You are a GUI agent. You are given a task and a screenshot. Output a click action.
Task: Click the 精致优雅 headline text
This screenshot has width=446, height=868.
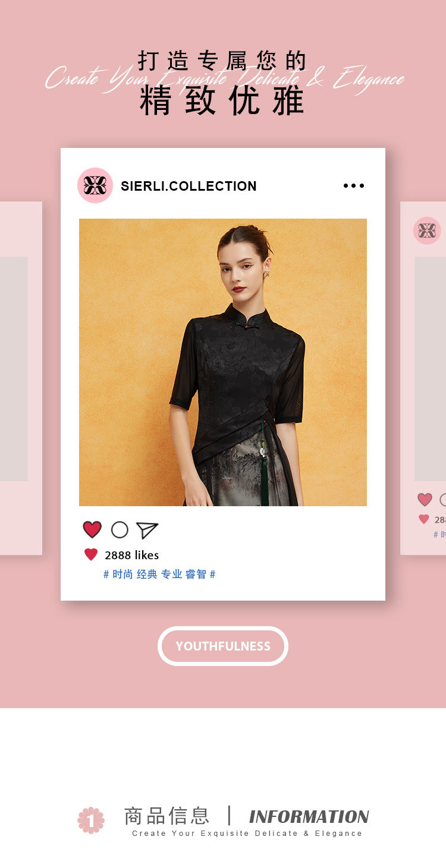coord(222,100)
